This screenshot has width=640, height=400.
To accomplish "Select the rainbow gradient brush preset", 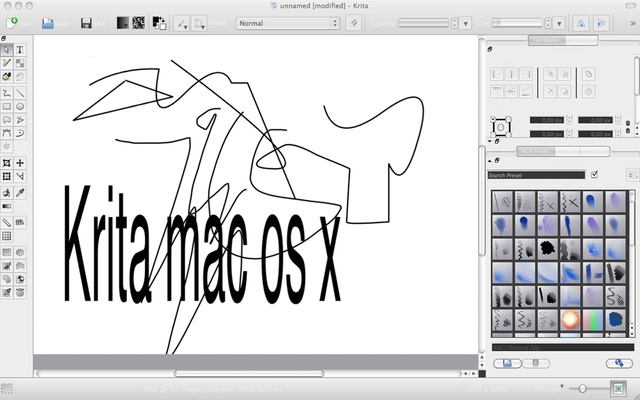I will click(x=593, y=320).
